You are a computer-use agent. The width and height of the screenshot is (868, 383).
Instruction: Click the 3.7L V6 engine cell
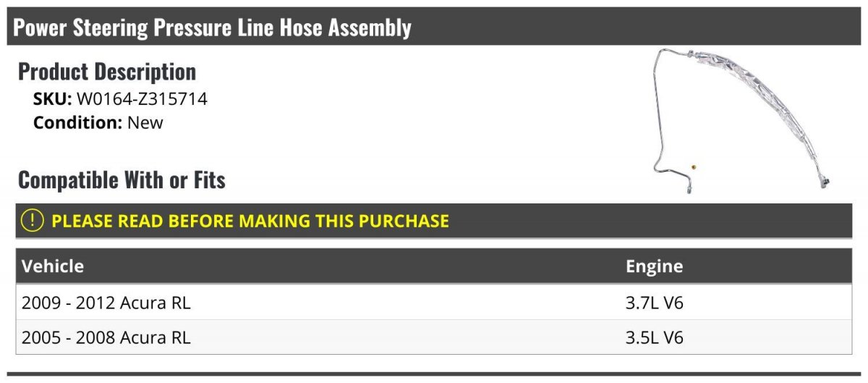coord(654,303)
